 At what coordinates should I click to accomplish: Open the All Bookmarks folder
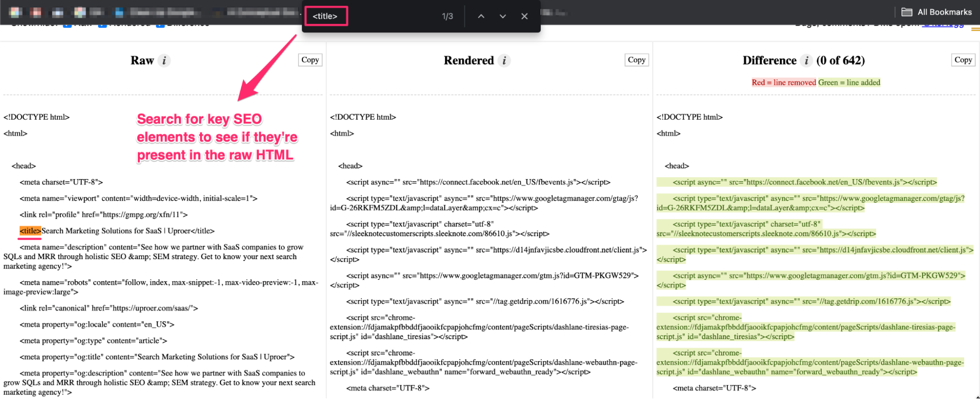936,12
